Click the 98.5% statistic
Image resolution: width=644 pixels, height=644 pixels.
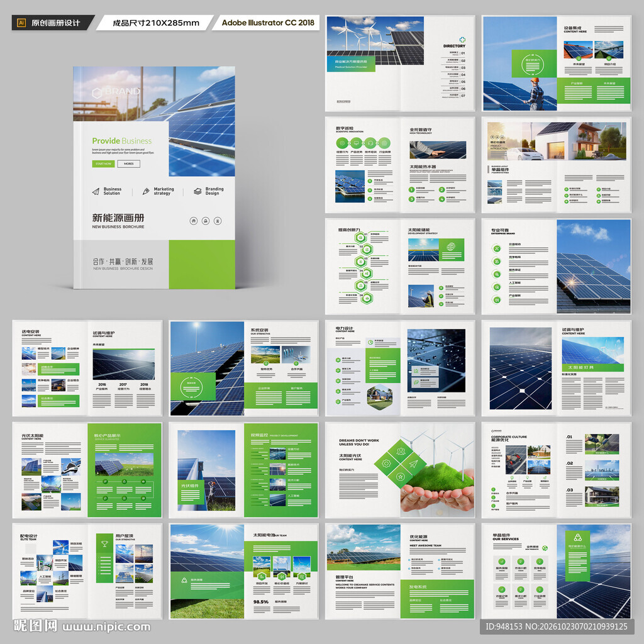tap(261, 602)
